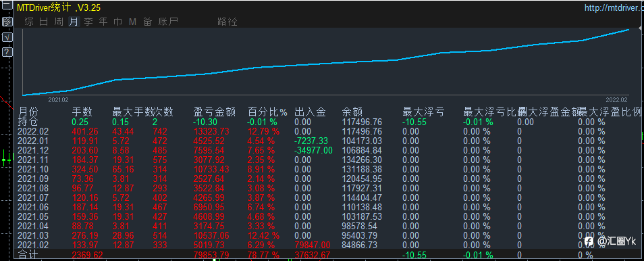This screenshot has width=644, height=261.
Task: Open the 备 tab
Action: pyautogui.click(x=147, y=22)
